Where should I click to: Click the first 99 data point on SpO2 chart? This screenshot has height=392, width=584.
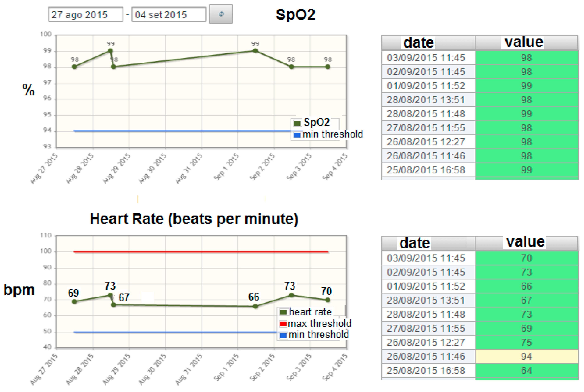[110, 51]
